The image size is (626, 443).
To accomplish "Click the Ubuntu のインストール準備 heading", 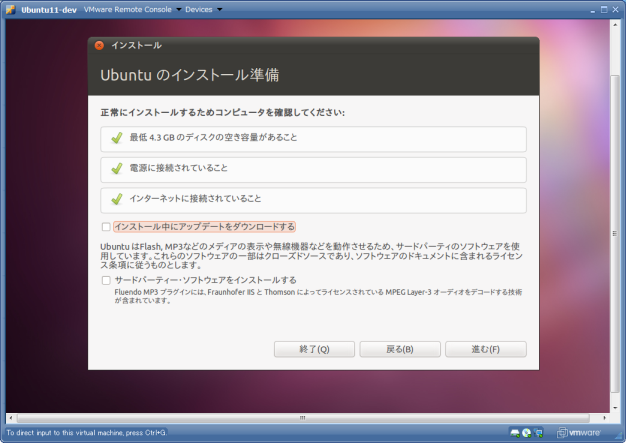I will [190, 75].
